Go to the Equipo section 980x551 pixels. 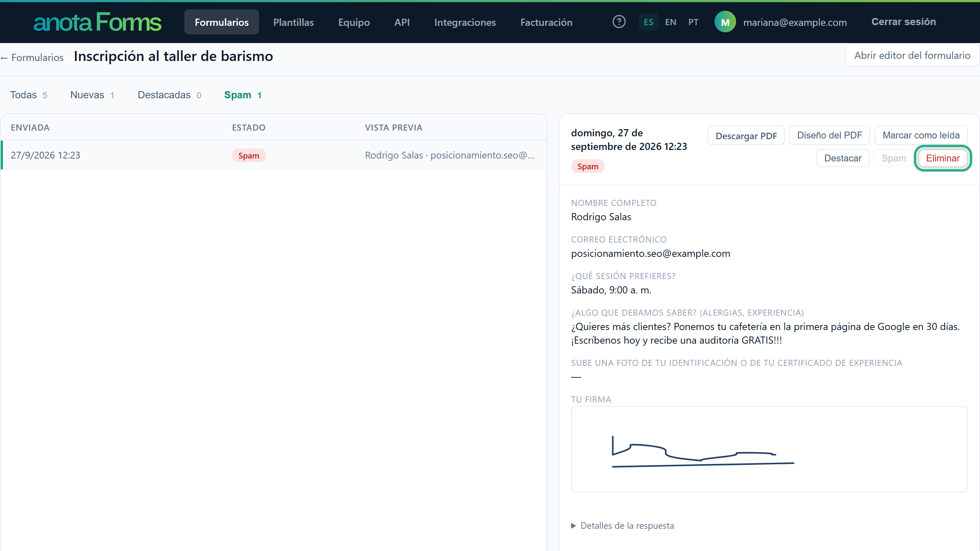click(x=354, y=22)
